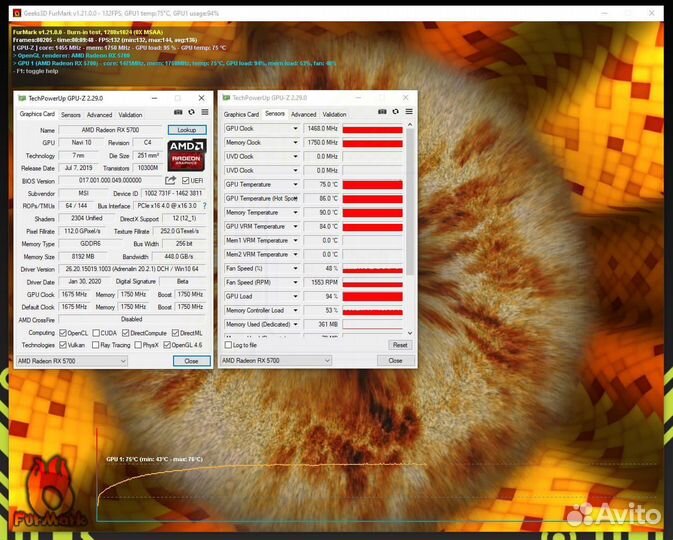Screen dimensions: 673x540
Task: Open hamburger menu in Sensors window
Action: [409, 112]
